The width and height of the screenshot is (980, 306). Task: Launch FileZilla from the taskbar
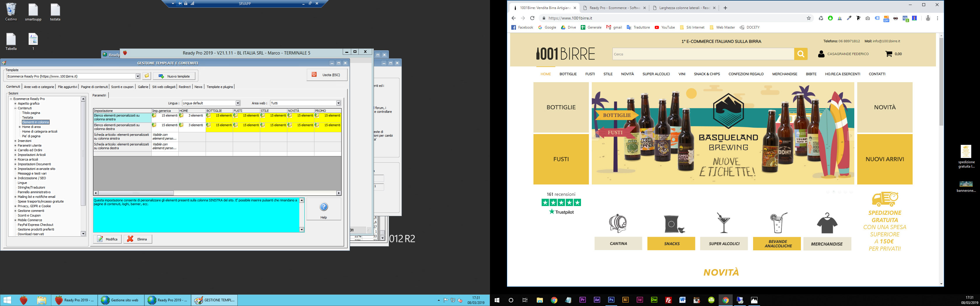[x=668, y=300]
